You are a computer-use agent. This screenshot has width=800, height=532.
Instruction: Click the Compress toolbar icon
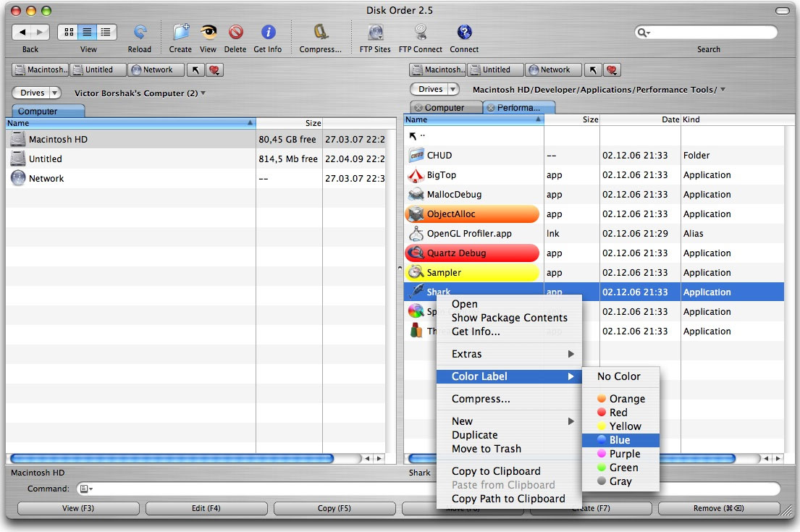click(321, 32)
